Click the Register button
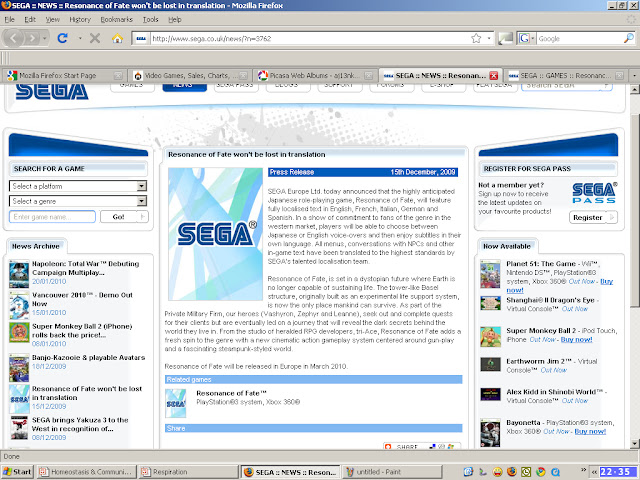Image resolution: width=640 pixels, height=480 pixels. click(593, 218)
